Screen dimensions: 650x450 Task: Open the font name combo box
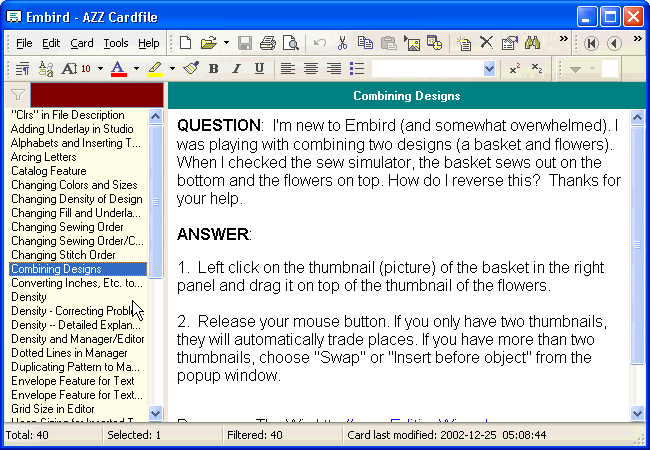(433, 69)
